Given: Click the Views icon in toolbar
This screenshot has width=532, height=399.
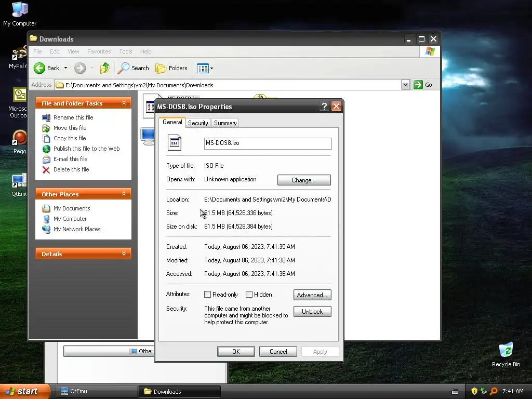Looking at the screenshot, I should coord(203,68).
